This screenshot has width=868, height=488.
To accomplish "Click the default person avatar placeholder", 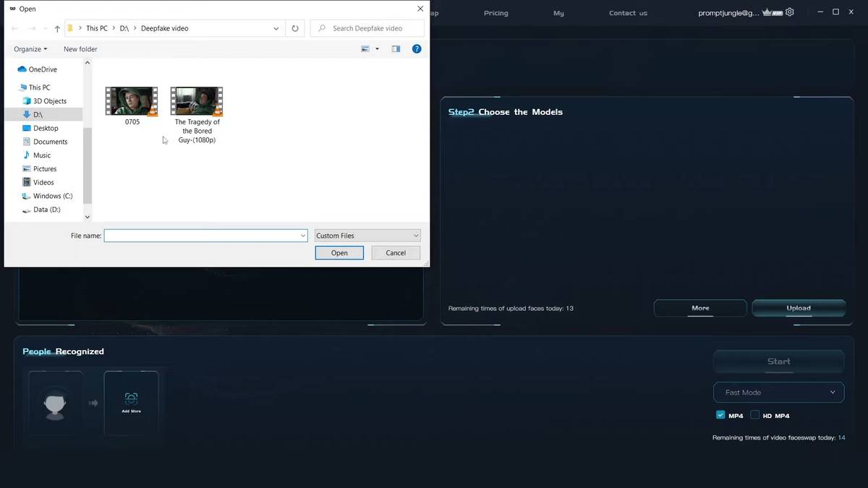I will (56, 403).
